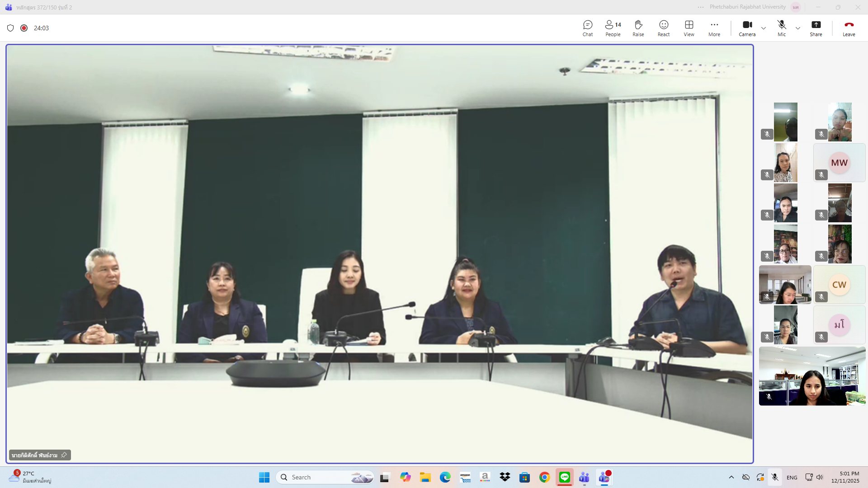Share your screen content
This screenshot has width=868, height=488.
tap(816, 28)
